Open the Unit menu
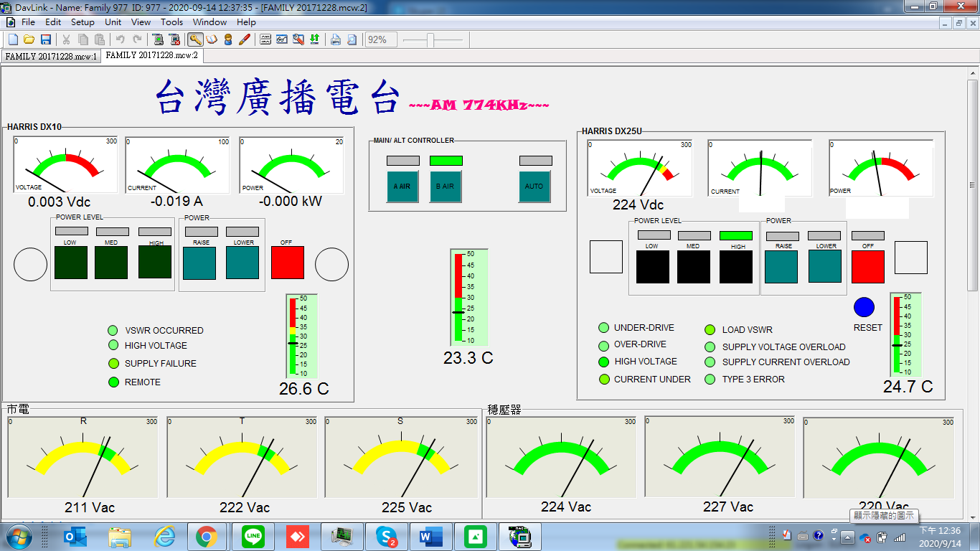The image size is (980, 551). click(113, 22)
